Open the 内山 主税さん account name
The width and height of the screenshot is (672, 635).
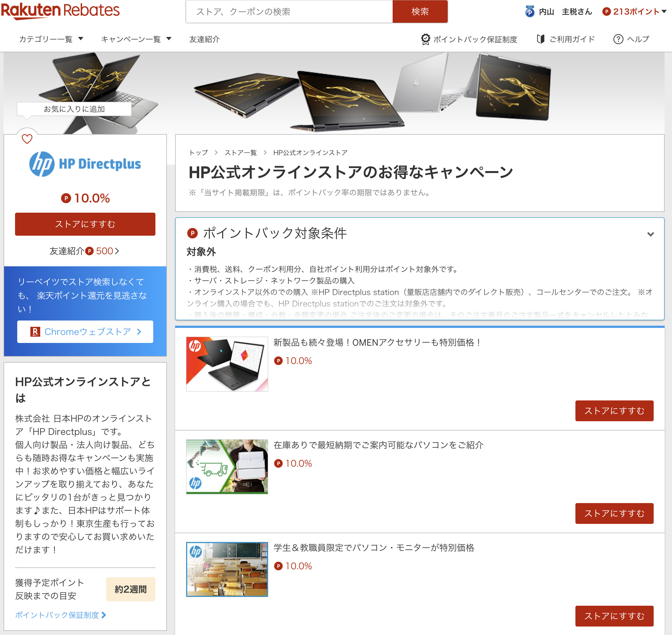(565, 11)
